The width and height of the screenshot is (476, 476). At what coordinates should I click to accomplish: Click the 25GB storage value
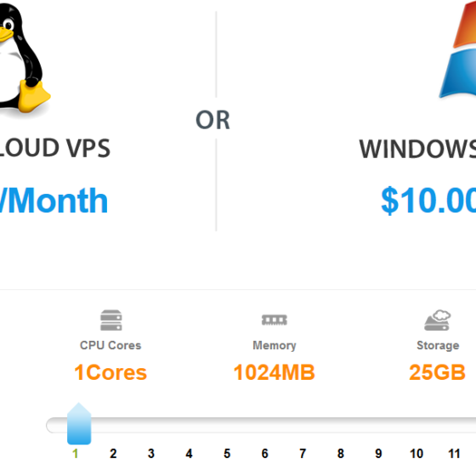coord(437,372)
